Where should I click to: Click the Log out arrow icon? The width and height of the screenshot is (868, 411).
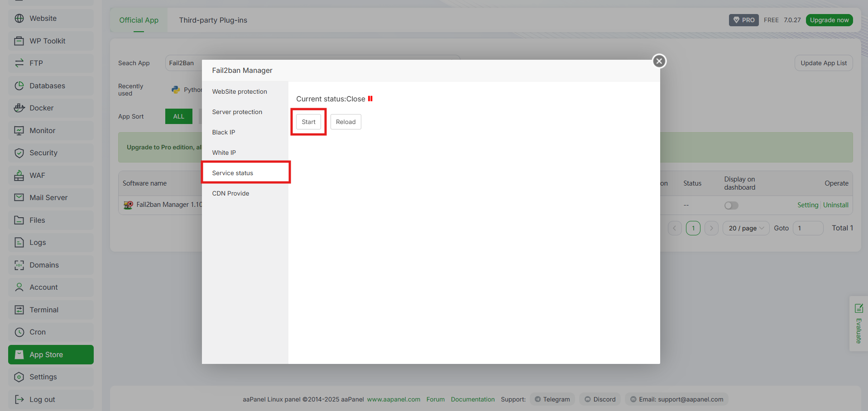(19, 399)
